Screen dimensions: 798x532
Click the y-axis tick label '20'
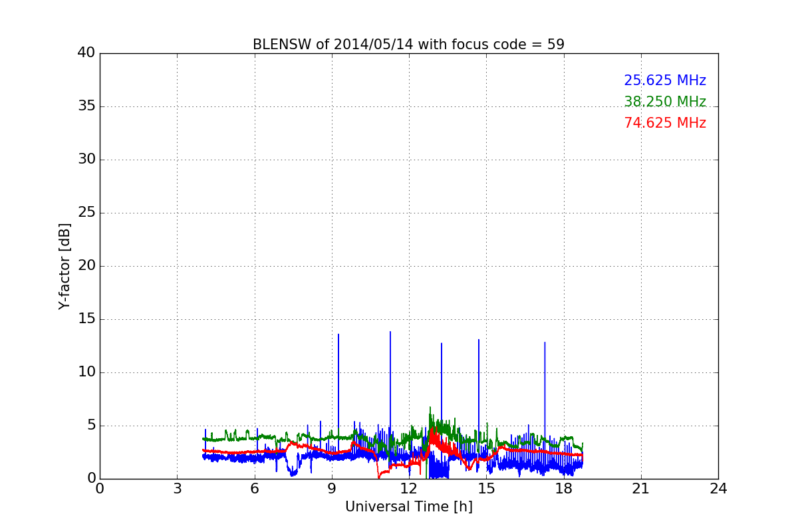pyautogui.click(x=86, y=266)
